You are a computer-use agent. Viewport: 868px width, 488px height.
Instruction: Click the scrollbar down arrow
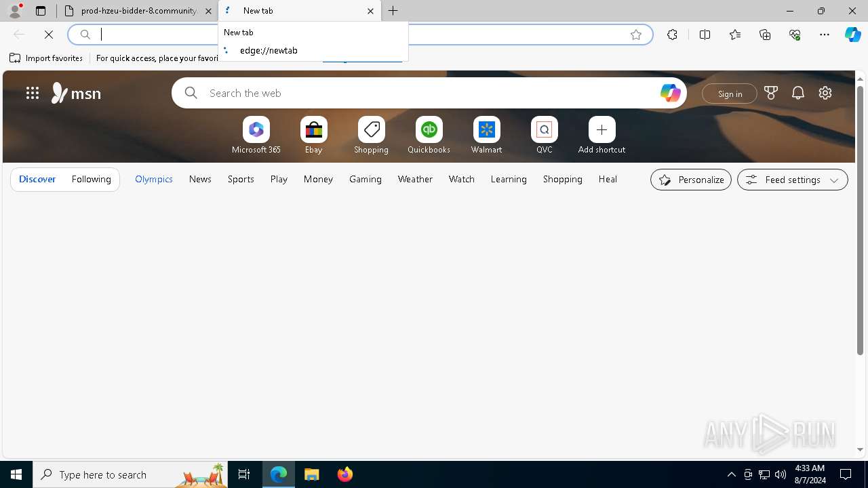tap(860, 449)
